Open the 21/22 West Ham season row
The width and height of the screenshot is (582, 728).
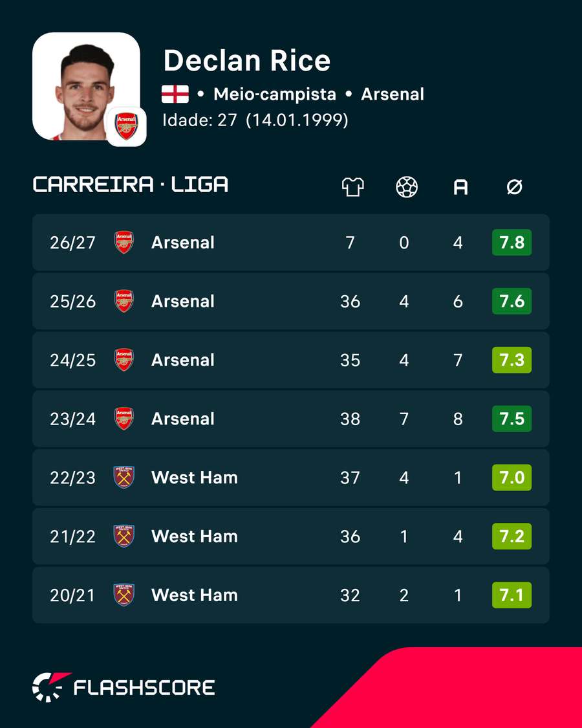(x=291, y=536)
